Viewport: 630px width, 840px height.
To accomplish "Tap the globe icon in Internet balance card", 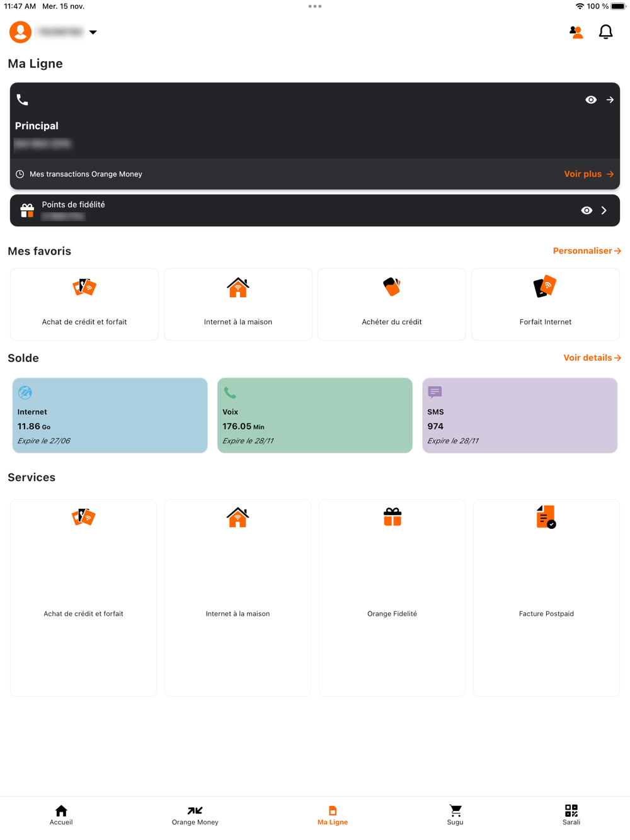I will point(25,392).
